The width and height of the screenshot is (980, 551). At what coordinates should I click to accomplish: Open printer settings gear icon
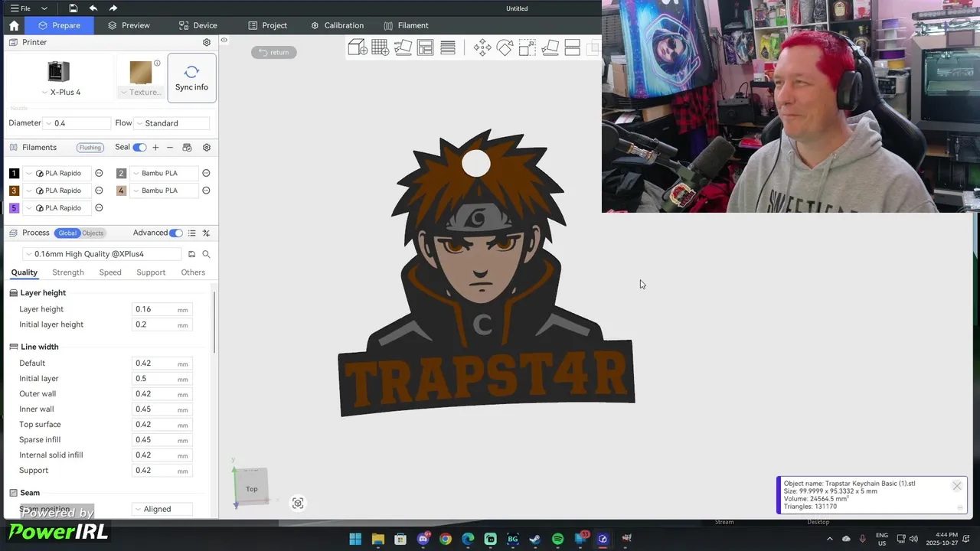(x=207, y=42)
